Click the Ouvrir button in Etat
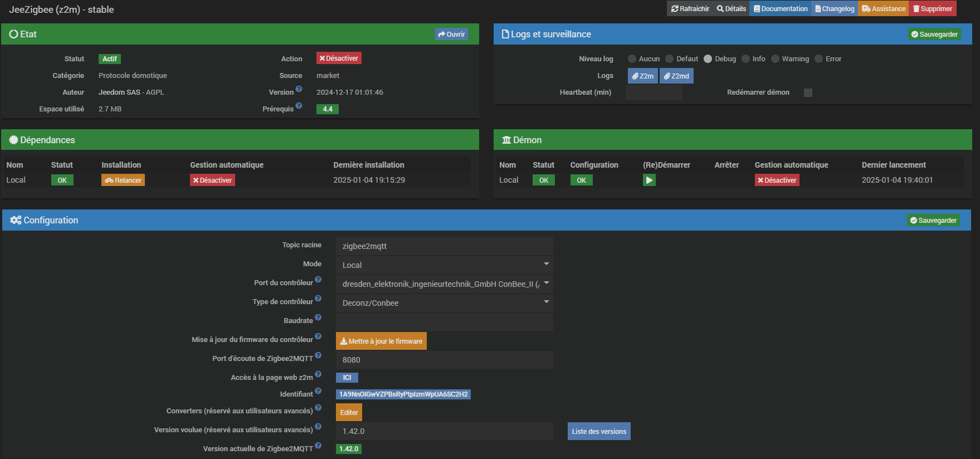980x459 pixels. [451, 34]
